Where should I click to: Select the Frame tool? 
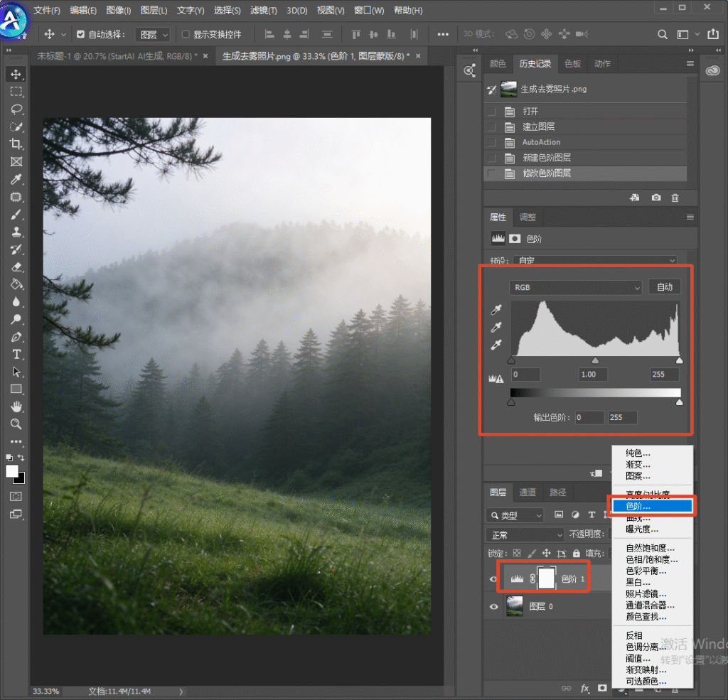(x=16, y=161)
